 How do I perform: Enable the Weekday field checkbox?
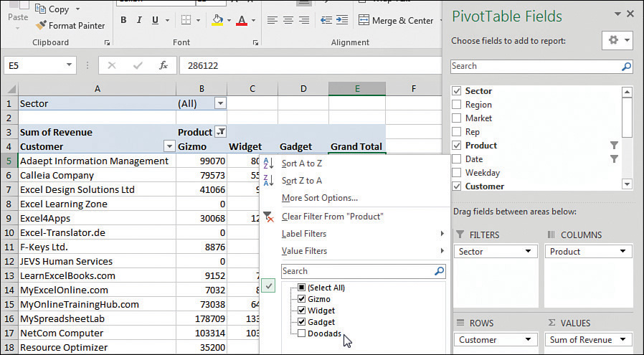pyautogui.click(x=456, y=173)
